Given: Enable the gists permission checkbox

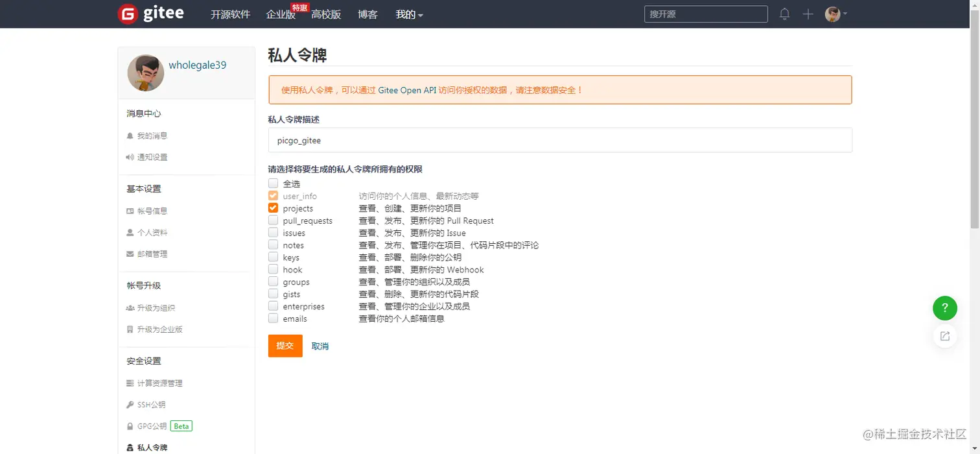Looking at the screenshot, I should [273, 294].
